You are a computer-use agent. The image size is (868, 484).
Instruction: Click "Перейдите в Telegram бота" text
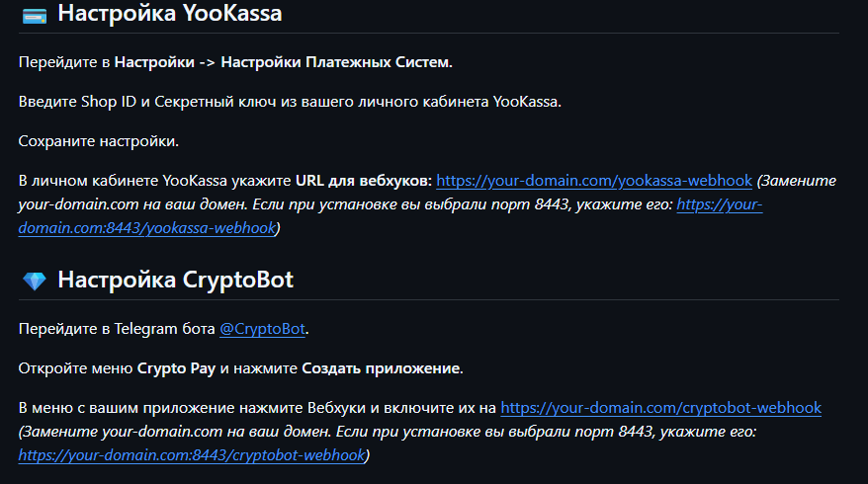tap(117, 328)
